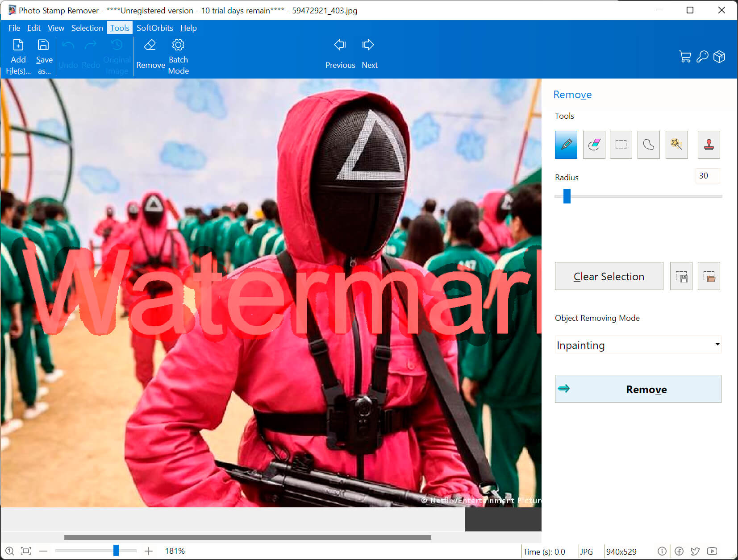The image size is (738, 560).
Task: Click the zoom level slider handle
Action: point(116,551)
